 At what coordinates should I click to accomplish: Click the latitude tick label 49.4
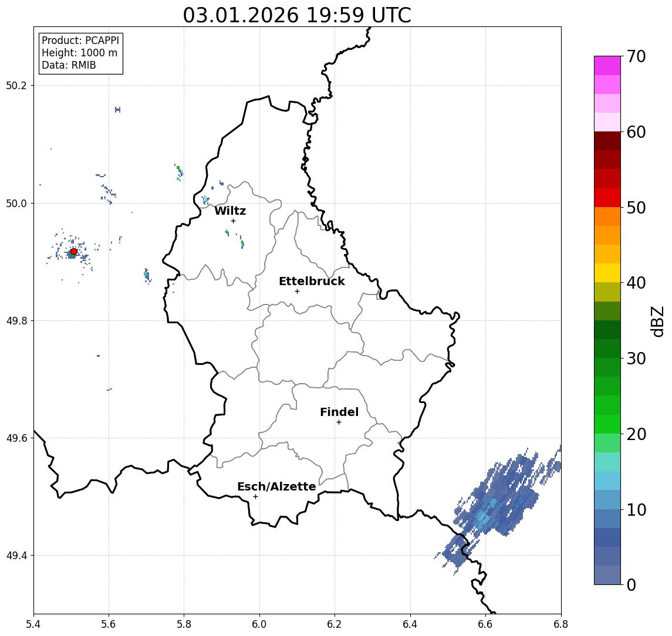[16, 556]
